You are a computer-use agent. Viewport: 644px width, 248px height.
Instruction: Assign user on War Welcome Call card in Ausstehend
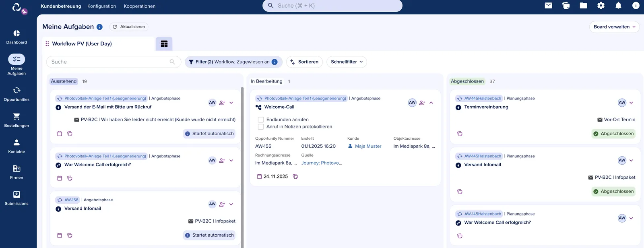tap(222, 160)
